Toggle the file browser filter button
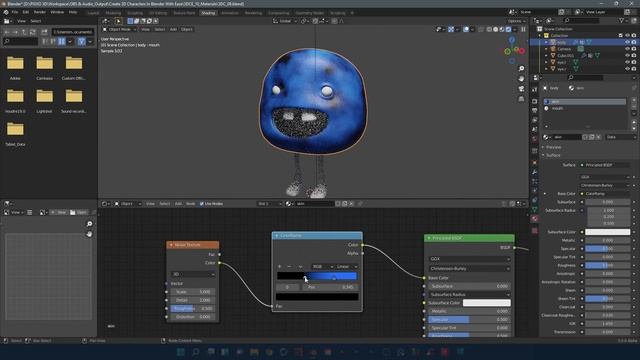640x360 pixels. [x=81, y=41]
